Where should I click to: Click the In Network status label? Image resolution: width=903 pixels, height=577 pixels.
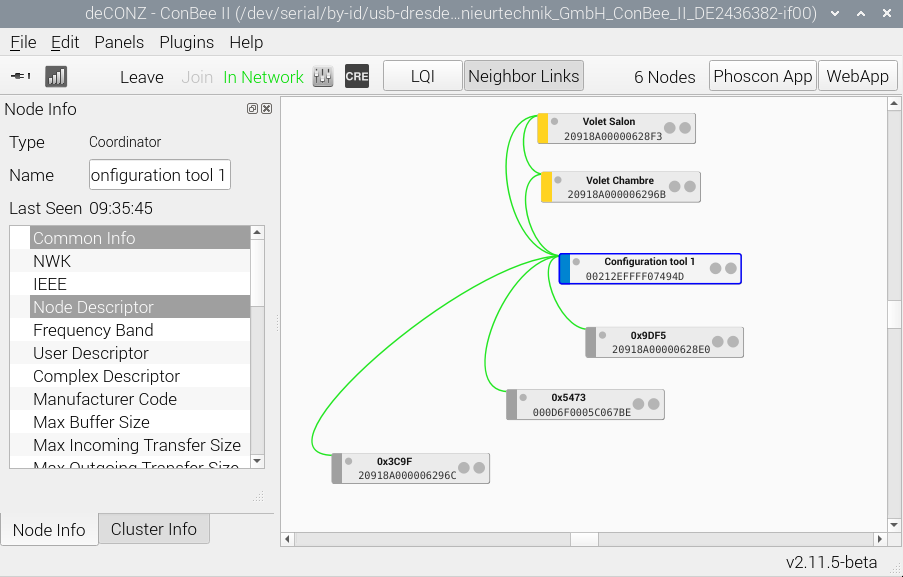(x=263, y=77)
